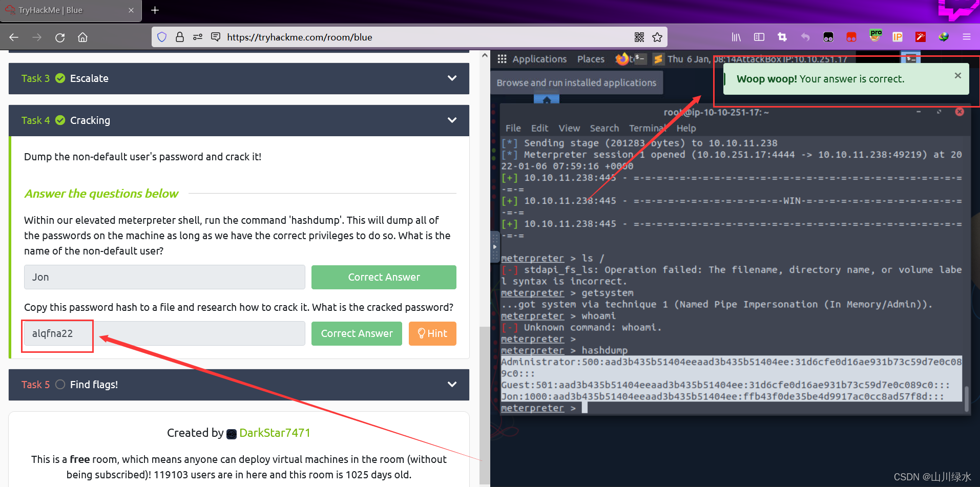The height and width of the screenshot is (487, 980).
Task: Click the alqfna22 answer field
Action: 164,333
